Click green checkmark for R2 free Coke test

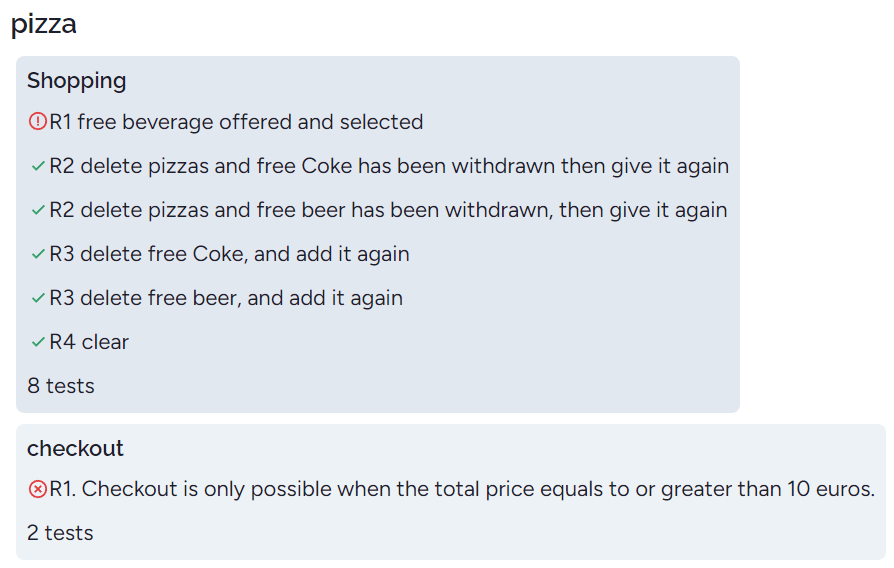[x=38, y=166]
